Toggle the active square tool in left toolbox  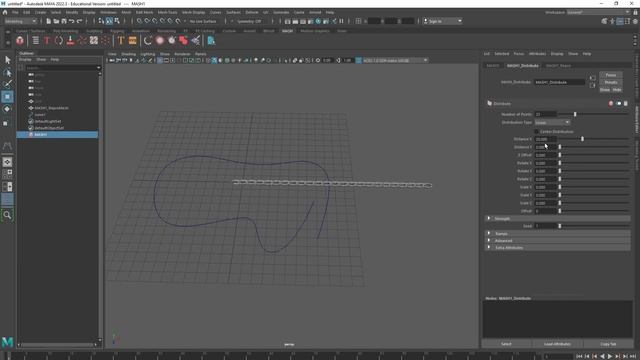(x=7, y=97)
